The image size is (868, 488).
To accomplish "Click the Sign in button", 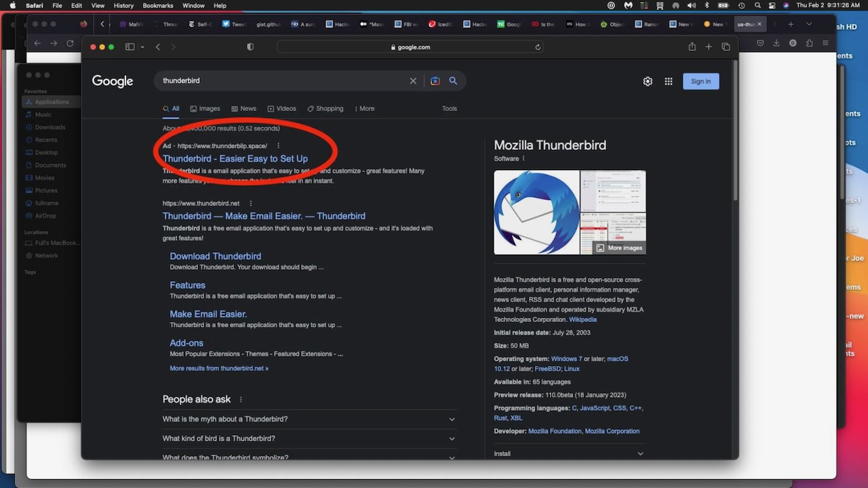I will 701,81.
